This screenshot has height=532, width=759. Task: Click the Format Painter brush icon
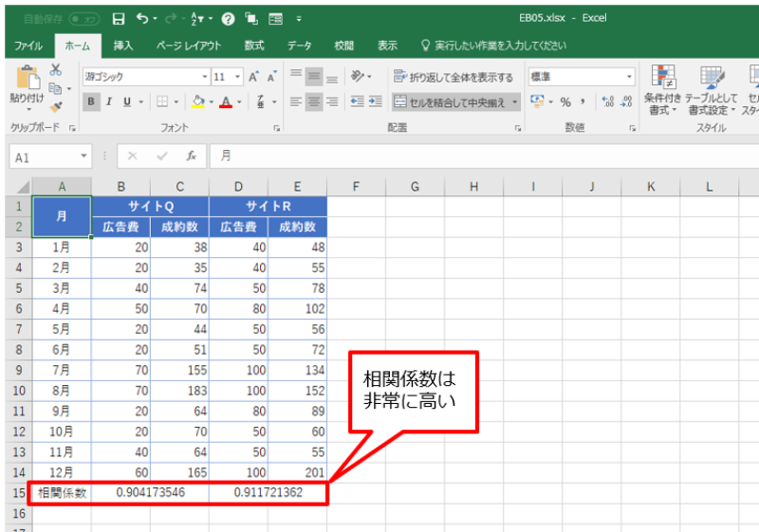pyautogui.click(x=56, y=107)
